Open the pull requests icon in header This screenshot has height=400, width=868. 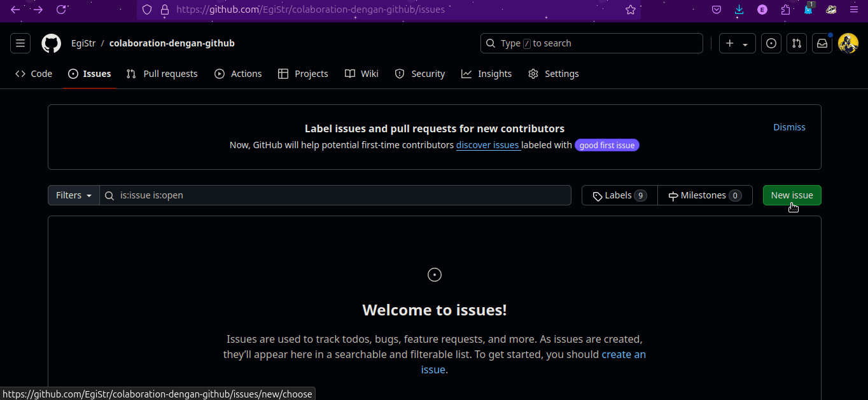click(x=797, y=43)
